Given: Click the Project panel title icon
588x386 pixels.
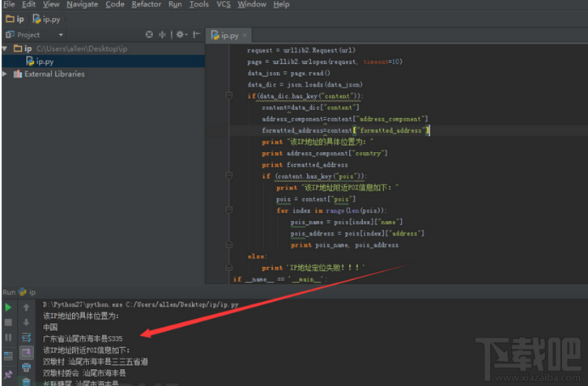Looking at the screenshot, I should click(10, 35).
